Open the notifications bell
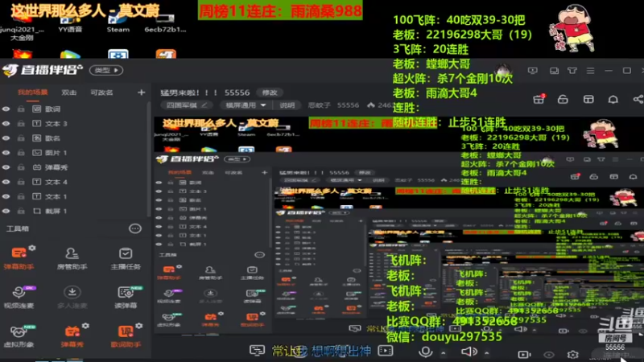 click(613, 99)
